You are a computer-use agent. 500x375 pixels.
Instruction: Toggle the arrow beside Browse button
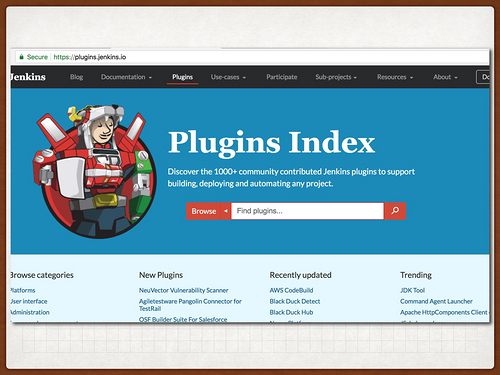pos(226,211)
